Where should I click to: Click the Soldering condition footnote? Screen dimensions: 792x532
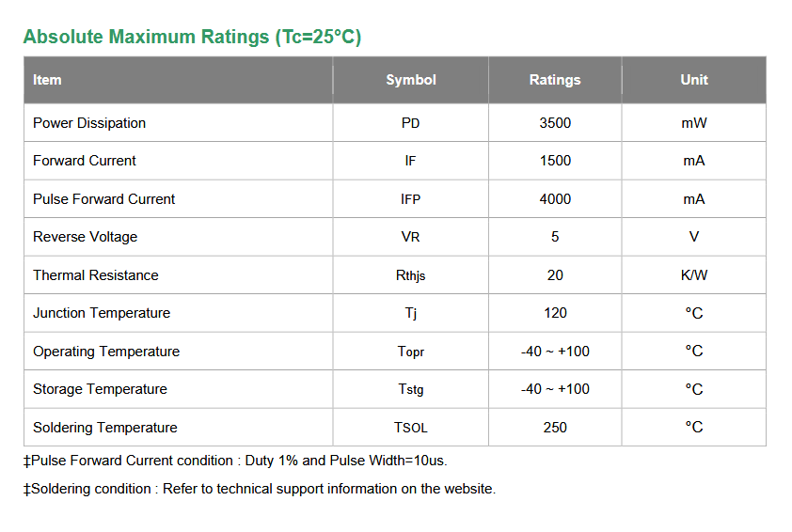coord(260,489)
